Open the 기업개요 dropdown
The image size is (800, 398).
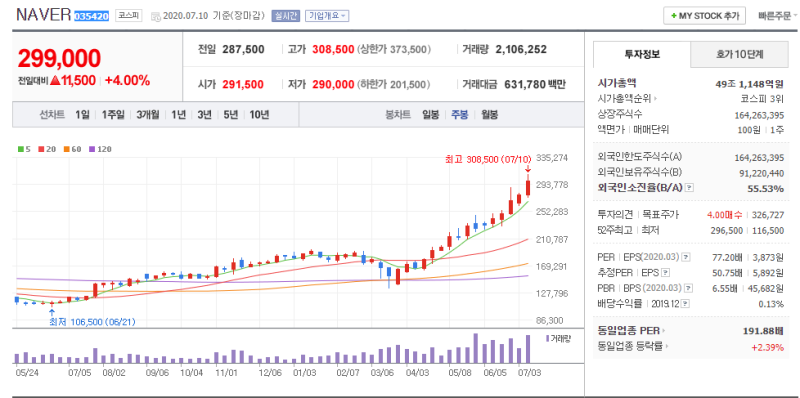click(x=327, y=16)
